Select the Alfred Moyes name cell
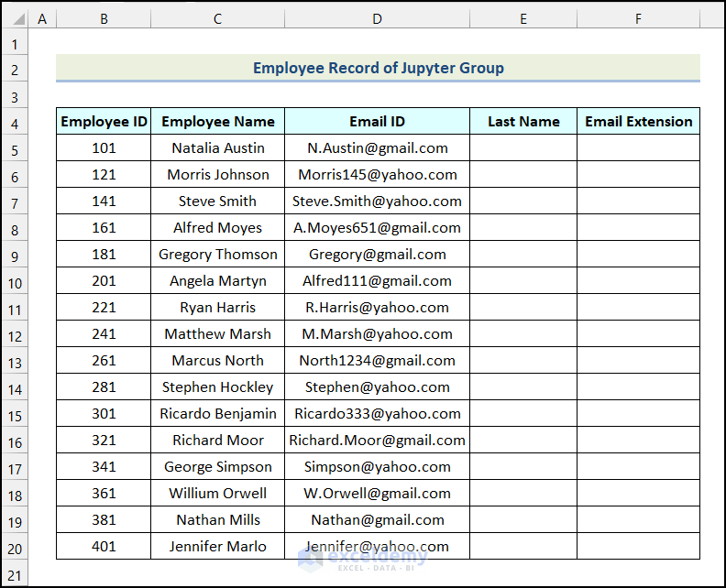 [x=217, y=228]
